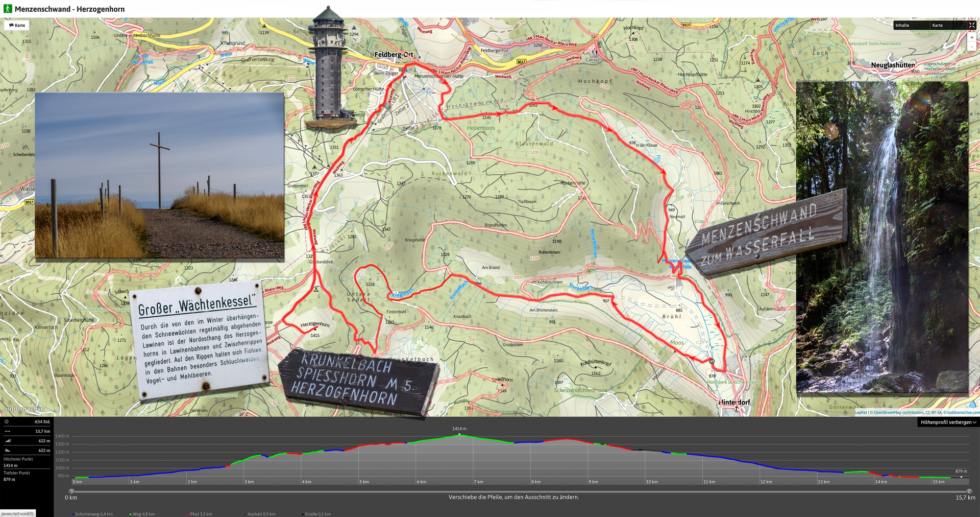Image resolution: width=980 pixels, height=517 pixels.
Task: Click the 1414 m peak marker in profile
Action: pos(459,434)
